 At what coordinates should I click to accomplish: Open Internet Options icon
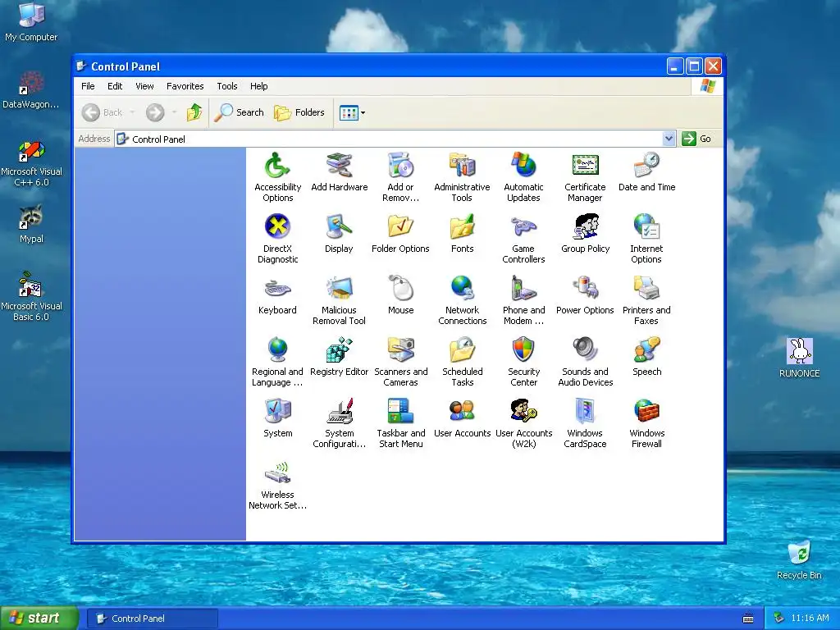point(646,226)
